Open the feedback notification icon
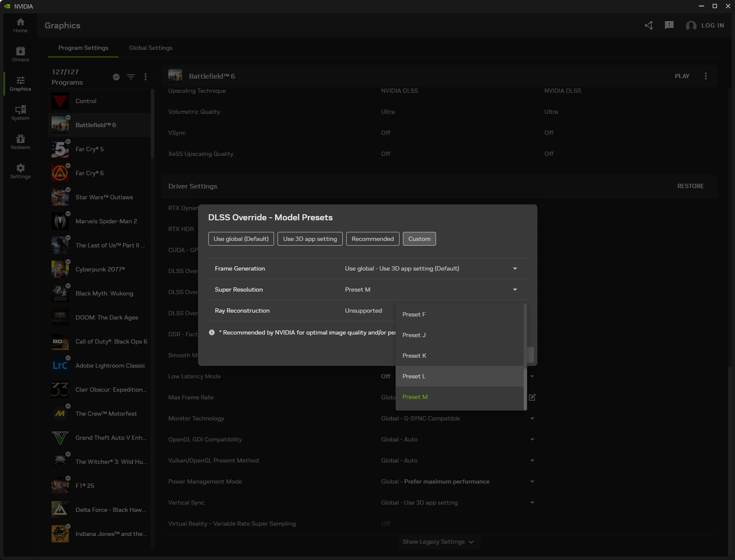 pos(669,25)
